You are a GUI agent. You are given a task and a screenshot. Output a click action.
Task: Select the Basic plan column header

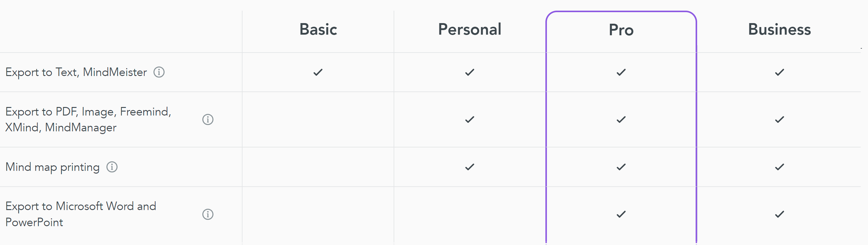tap(318, 29)
